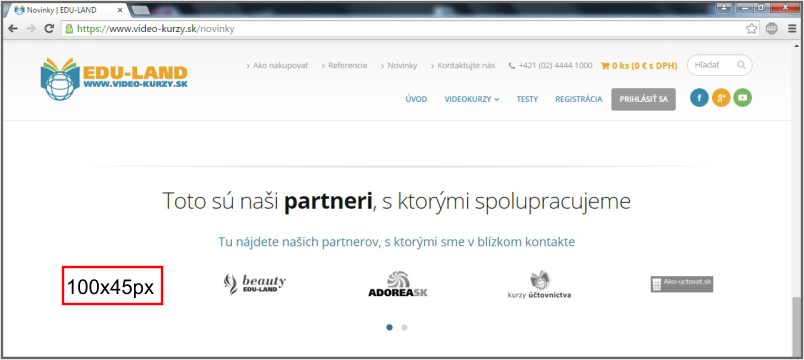Click the phone icon beside the number
This screenshot has width=804, height=360.
tap(512, 66)
